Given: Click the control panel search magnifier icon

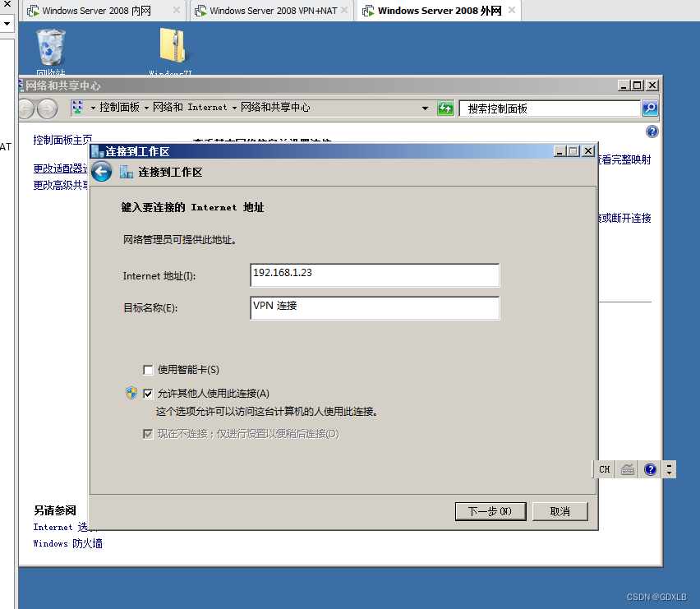Looking at the screenshot, I should click(650, 108).
